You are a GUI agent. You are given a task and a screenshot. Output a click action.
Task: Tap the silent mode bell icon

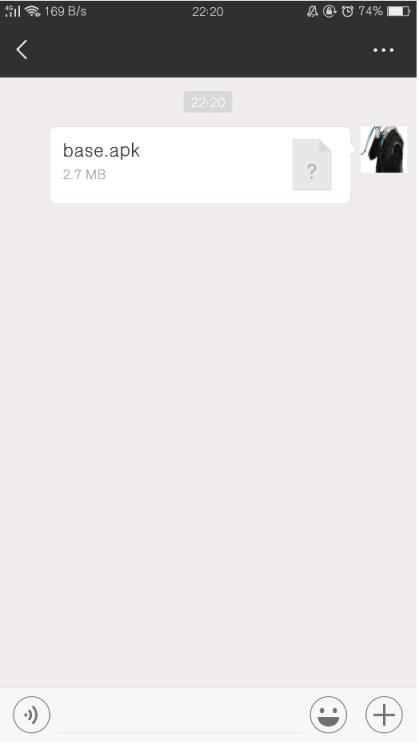312,11
